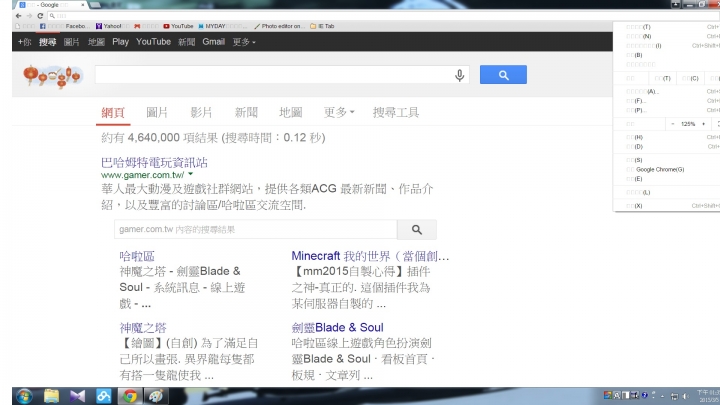Open Play in the Google black bar
The height and width of the screenshot is (405, 720).
click(x=120, y=42)
